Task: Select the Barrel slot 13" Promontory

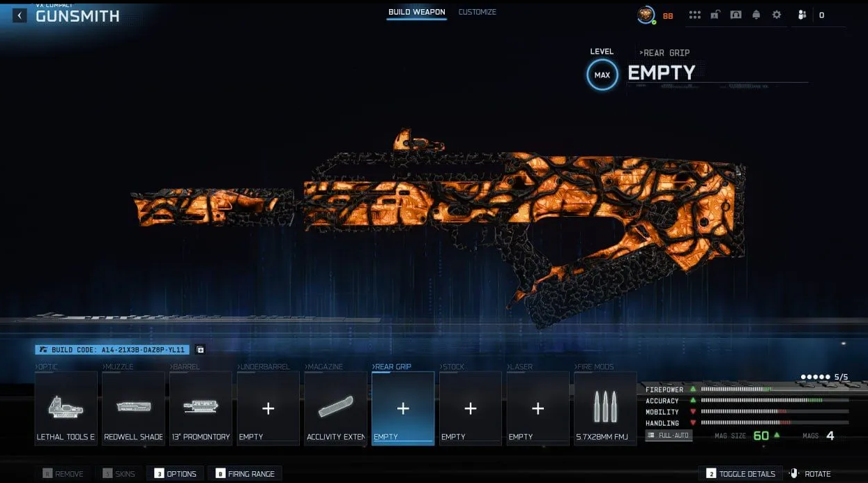Action: coord(201,408)
